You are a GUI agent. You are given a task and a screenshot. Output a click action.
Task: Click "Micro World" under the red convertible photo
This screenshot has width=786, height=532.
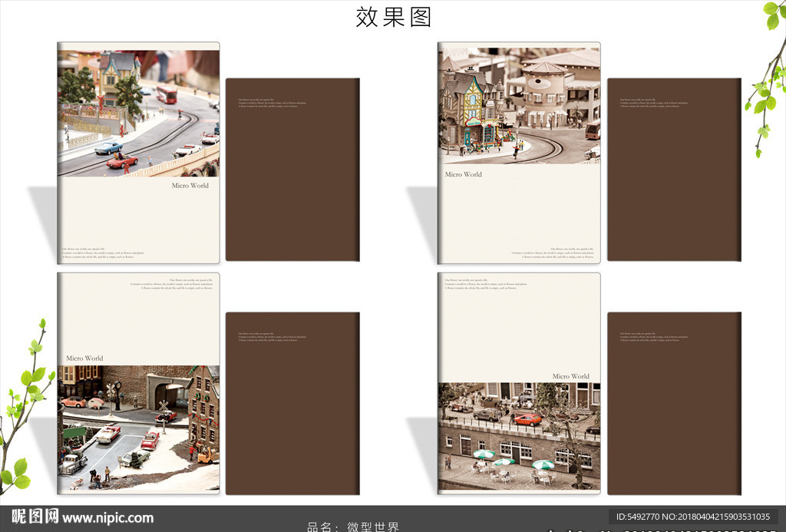190,186
